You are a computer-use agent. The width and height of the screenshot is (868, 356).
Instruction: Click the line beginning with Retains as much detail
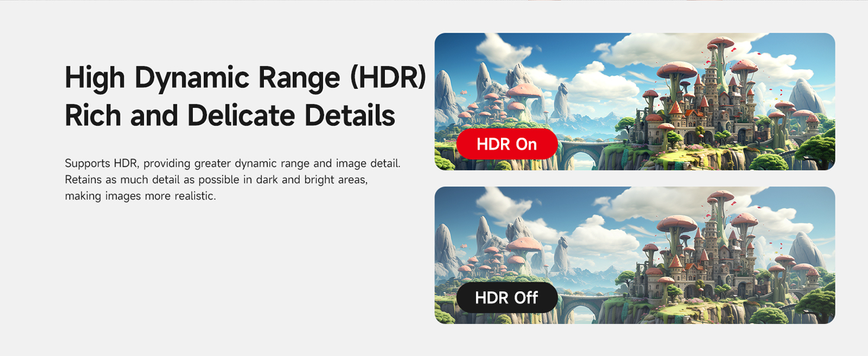point(216,179)
